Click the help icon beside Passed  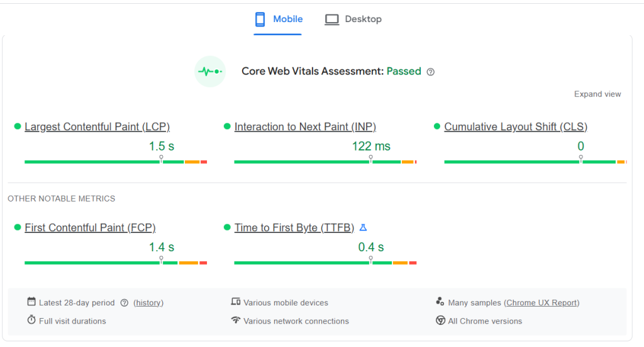pyautogui.click(x=430, y=72)
